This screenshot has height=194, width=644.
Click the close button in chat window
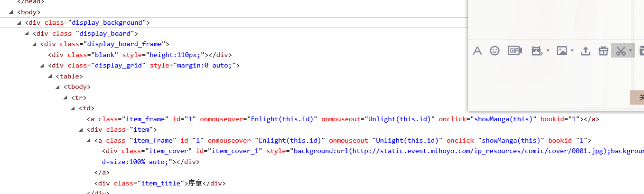pyautogui.click(x=637, y=97)
